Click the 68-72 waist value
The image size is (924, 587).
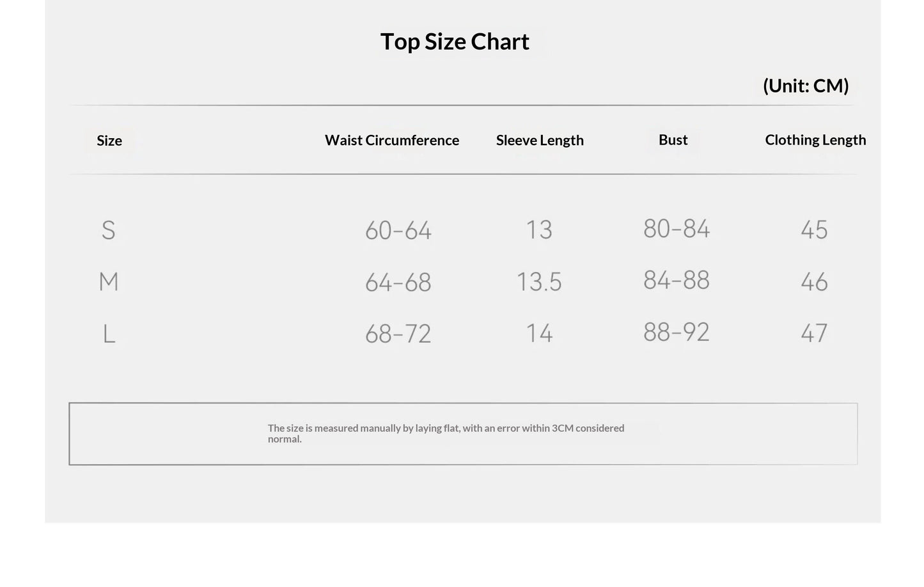tap(398, 334)
